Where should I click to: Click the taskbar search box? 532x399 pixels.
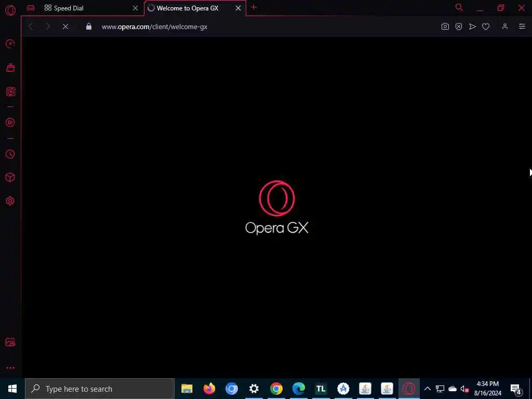point(100,389)
